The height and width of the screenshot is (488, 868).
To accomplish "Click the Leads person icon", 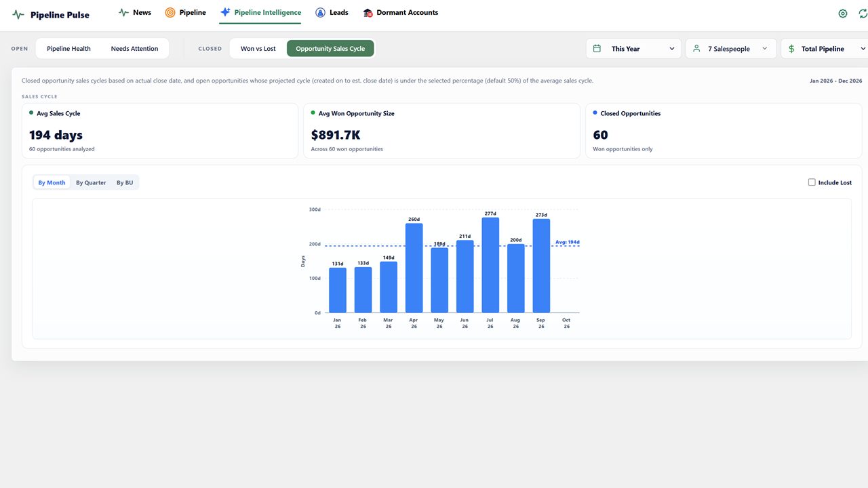I will coord(320,12).
